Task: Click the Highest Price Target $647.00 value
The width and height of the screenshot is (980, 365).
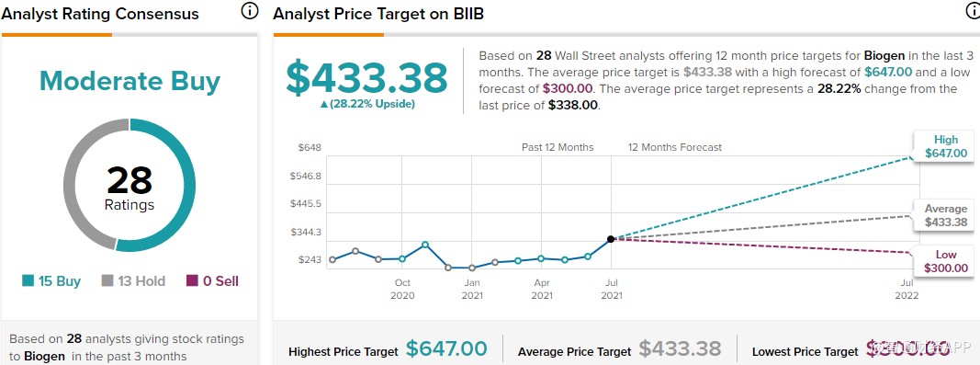Action: tap(446, 348)
